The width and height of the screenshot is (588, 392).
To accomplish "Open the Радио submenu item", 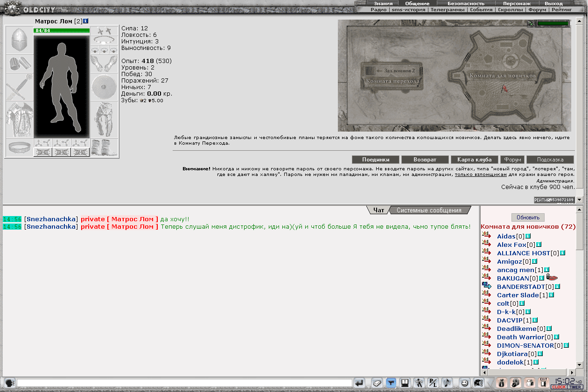I will coord(378,9).
